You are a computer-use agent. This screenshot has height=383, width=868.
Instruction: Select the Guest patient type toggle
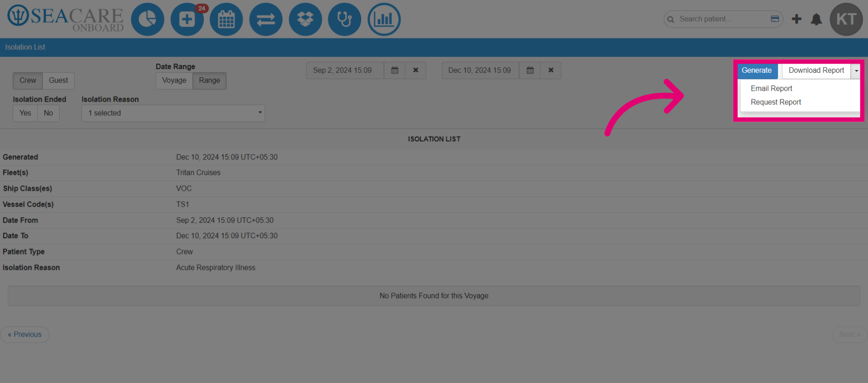click(58, 80)
